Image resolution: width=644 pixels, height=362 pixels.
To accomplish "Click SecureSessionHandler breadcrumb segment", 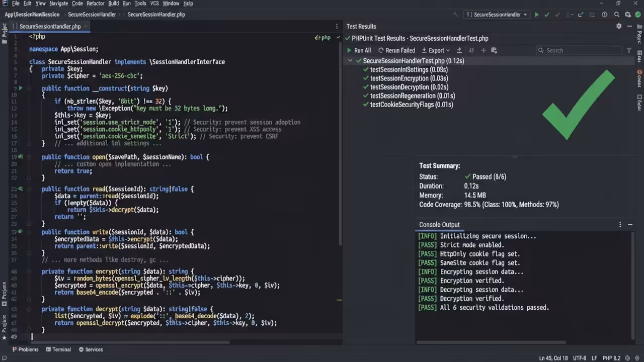I will coord(92,15).
